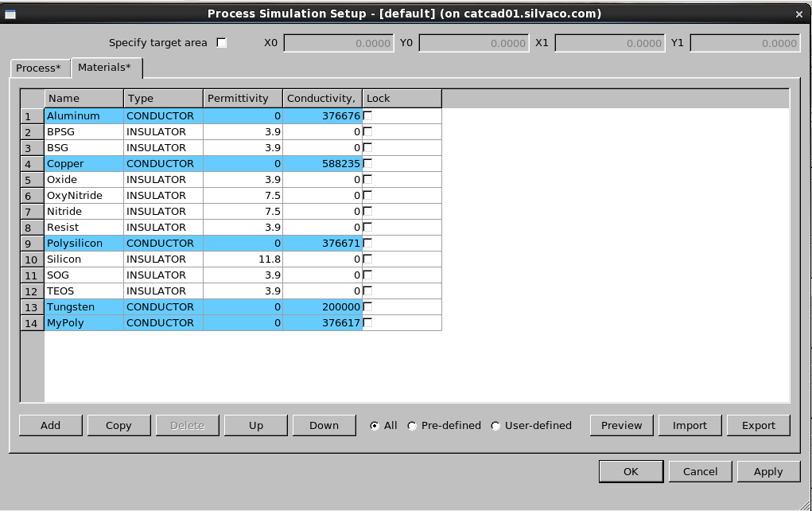
Task: Click the Tungsten conductivity value cell
Action: point(322,307)
